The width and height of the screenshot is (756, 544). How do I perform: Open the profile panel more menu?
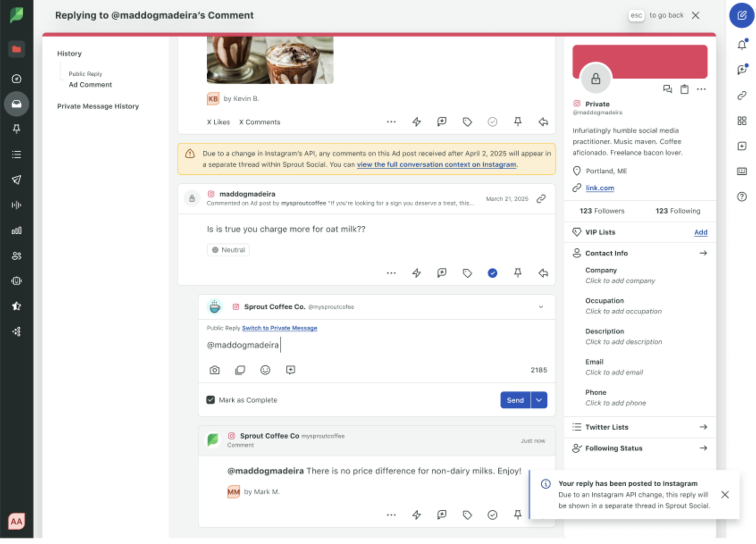tap(701, 89)
